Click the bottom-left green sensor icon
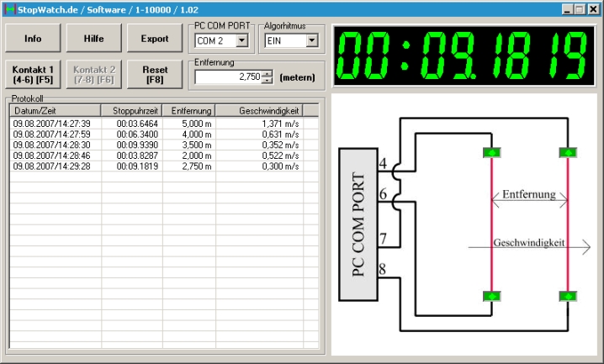The width and height of the screenshot is (604, 364). coord(491,296)
